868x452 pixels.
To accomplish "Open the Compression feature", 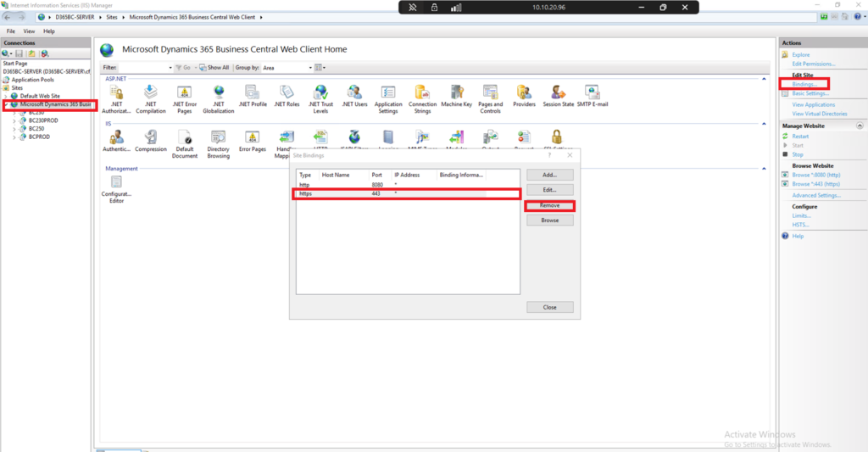I will coord(151,142).
